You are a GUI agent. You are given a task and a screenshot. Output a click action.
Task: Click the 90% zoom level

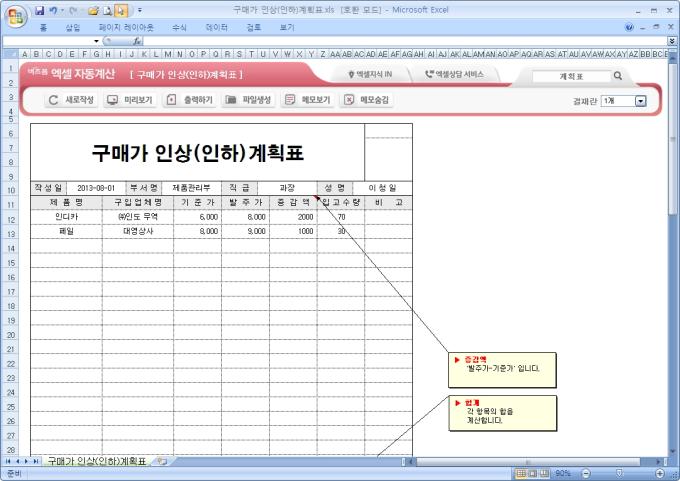pyautogui.click(x=563, y=473)
